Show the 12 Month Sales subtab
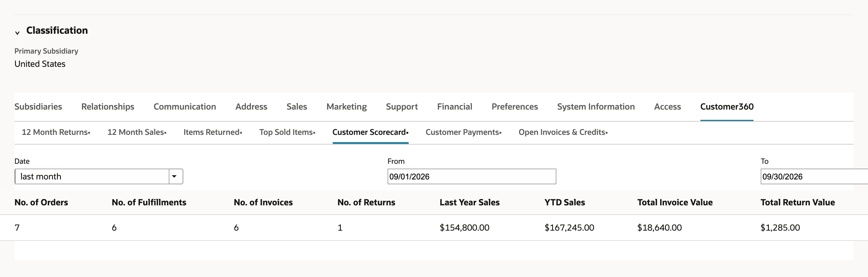868x277 pixels. pos(137,132)
